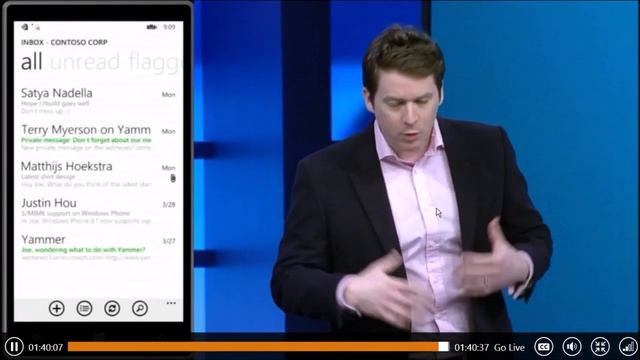Click the attachment paperclip on Matthijs Hoekstra email

click(x=173, y=178)
